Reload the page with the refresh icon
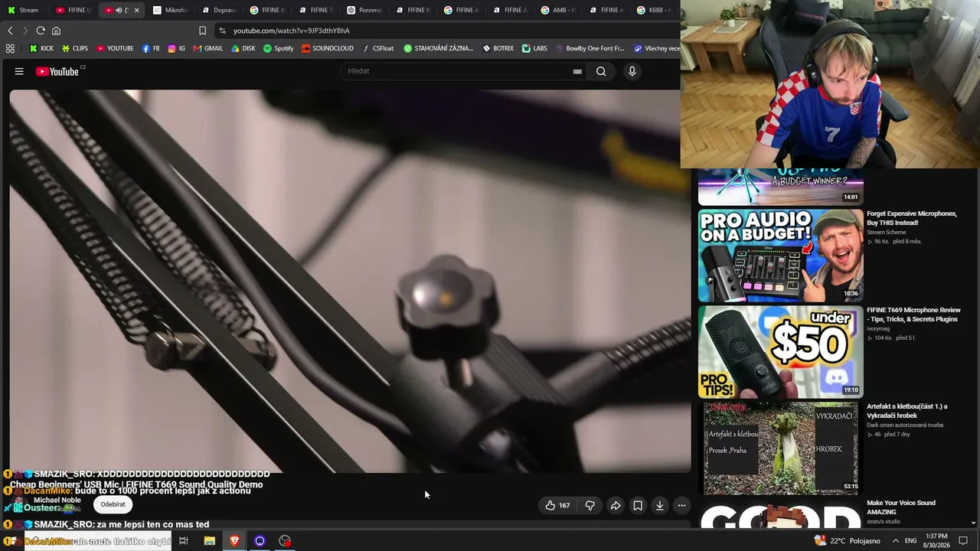The image size is (980, 551). (x=41, y=31)
